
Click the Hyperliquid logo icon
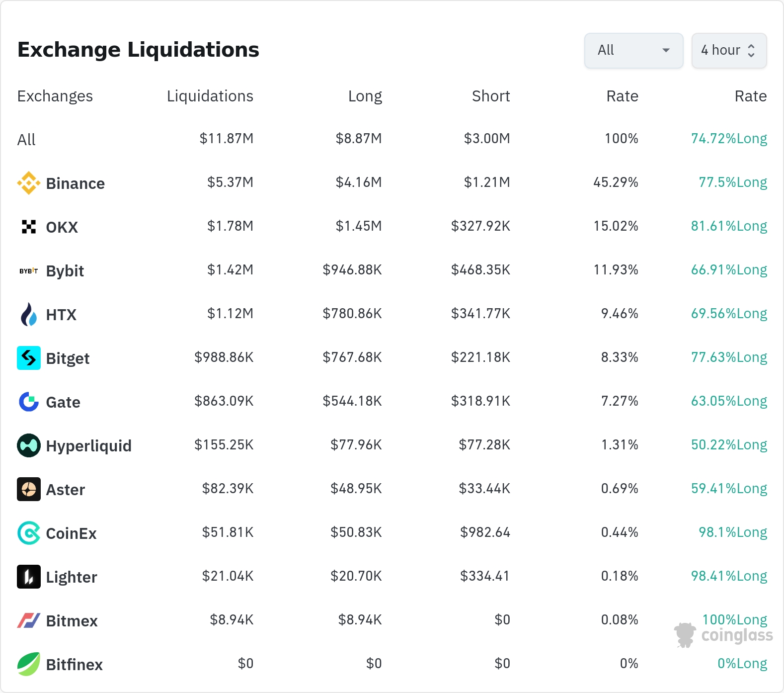(29, 445)
